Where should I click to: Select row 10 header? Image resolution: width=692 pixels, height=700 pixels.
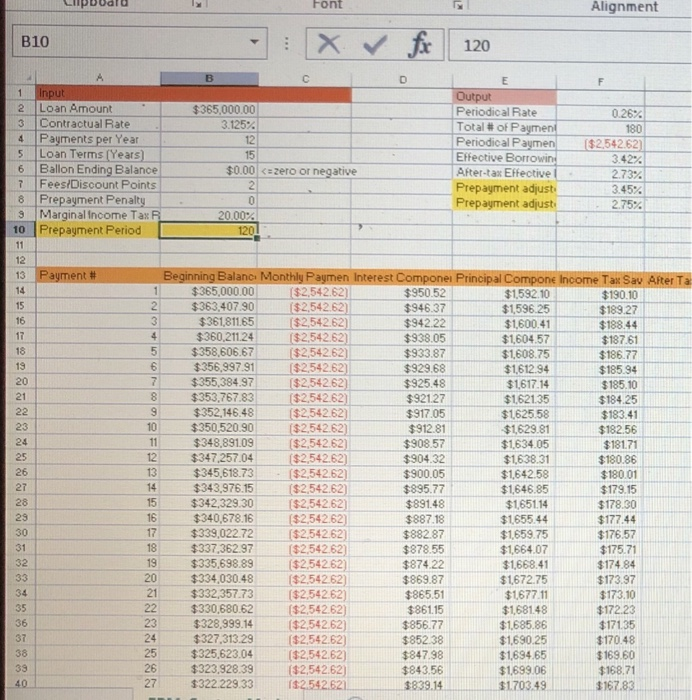click(x=19, y=229)
